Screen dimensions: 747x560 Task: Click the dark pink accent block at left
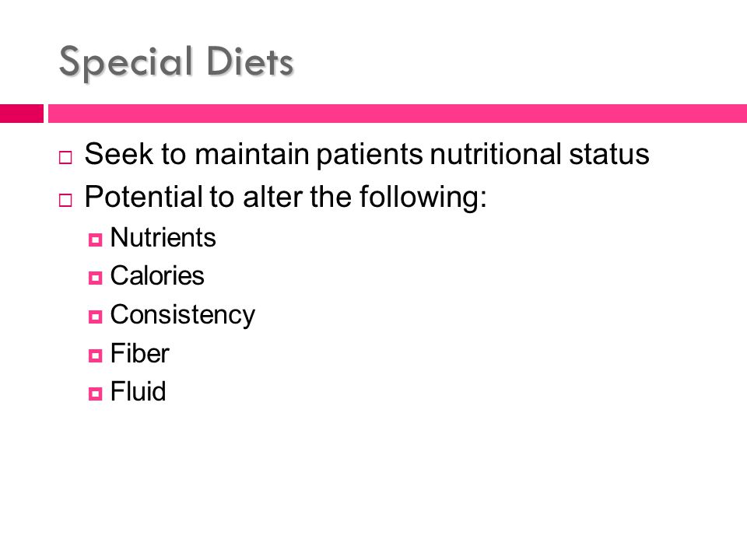[22, 114]
